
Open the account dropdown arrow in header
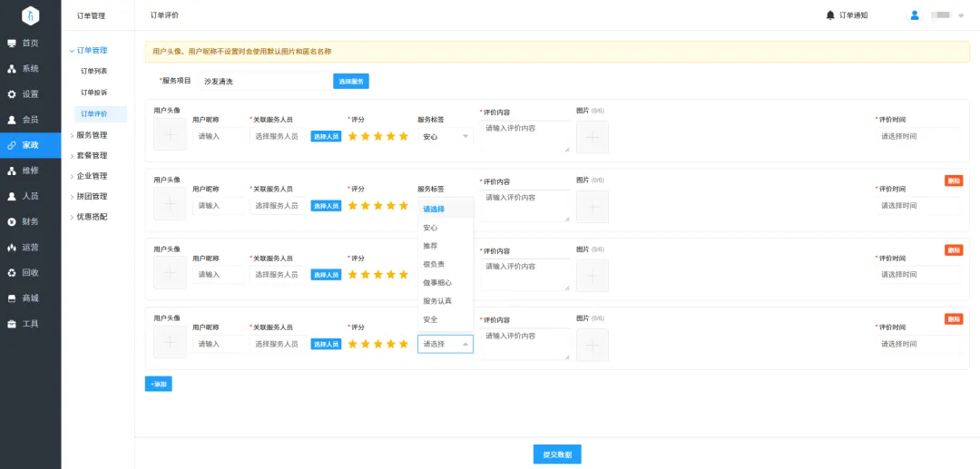tap(961, 16)
